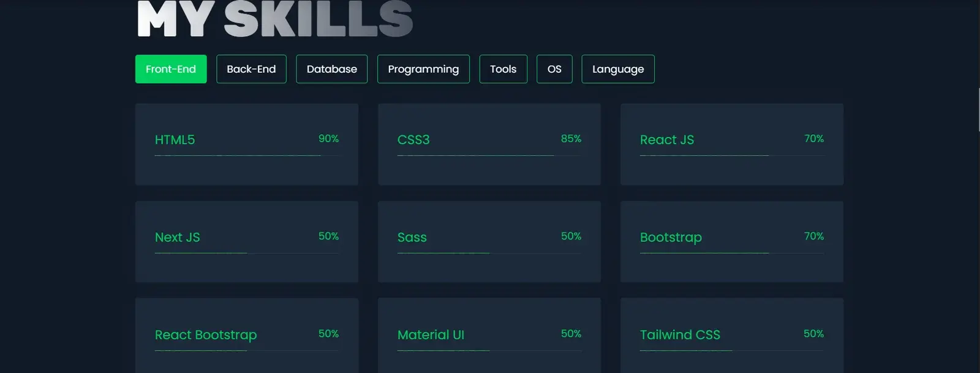Click the page vertical scrollbar thumb
The height and width of the screenshot is (373, 980).
(978, 109)
